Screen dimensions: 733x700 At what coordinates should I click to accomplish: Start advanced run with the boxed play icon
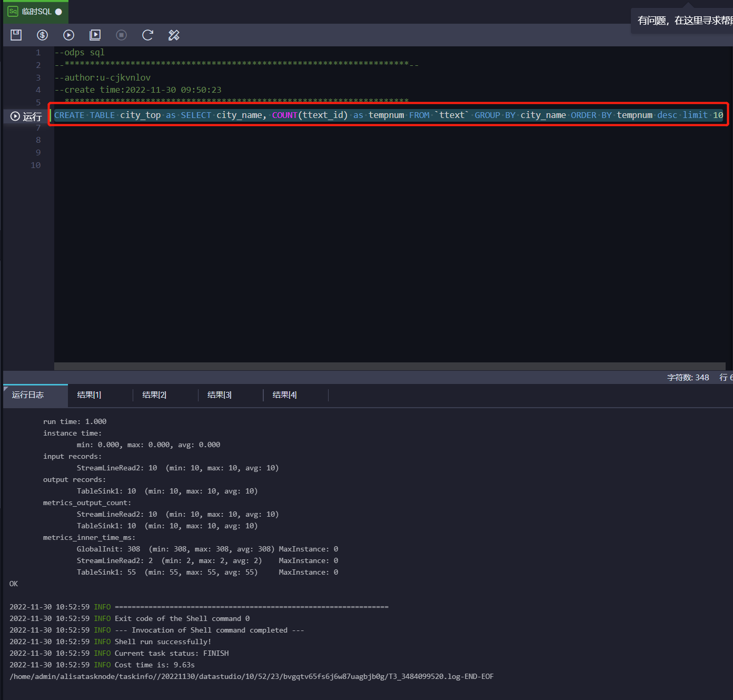(x=95, y=35)
